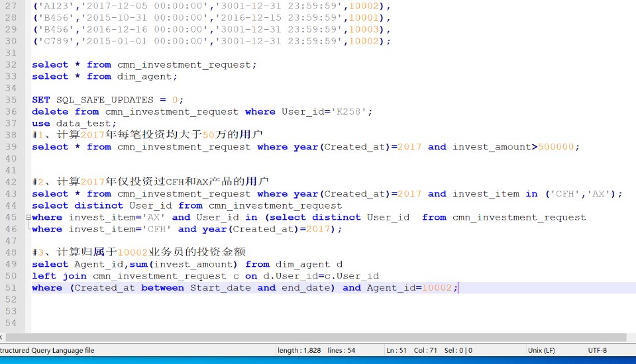Click 'CFH' string on line 46

click(156, 229)
